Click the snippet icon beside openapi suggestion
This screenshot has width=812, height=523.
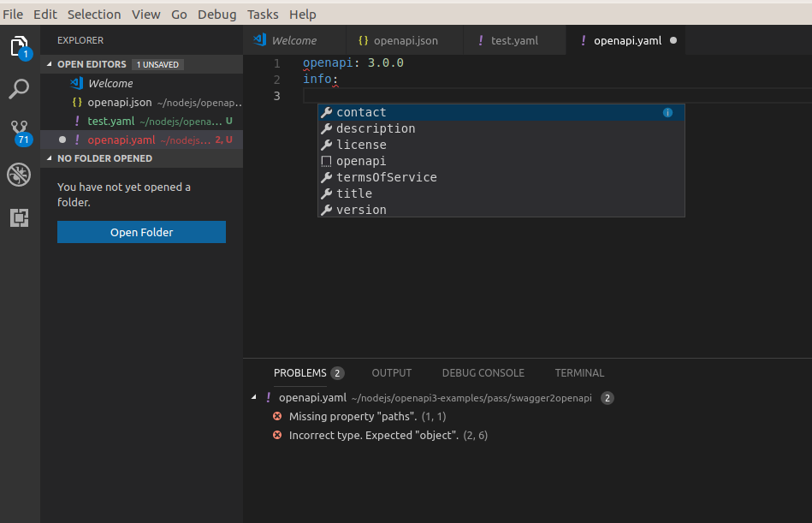point(326,161)
